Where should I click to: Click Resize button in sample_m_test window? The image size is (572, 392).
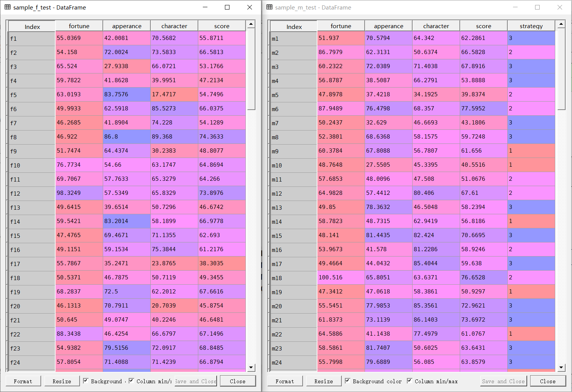point(323,381)
